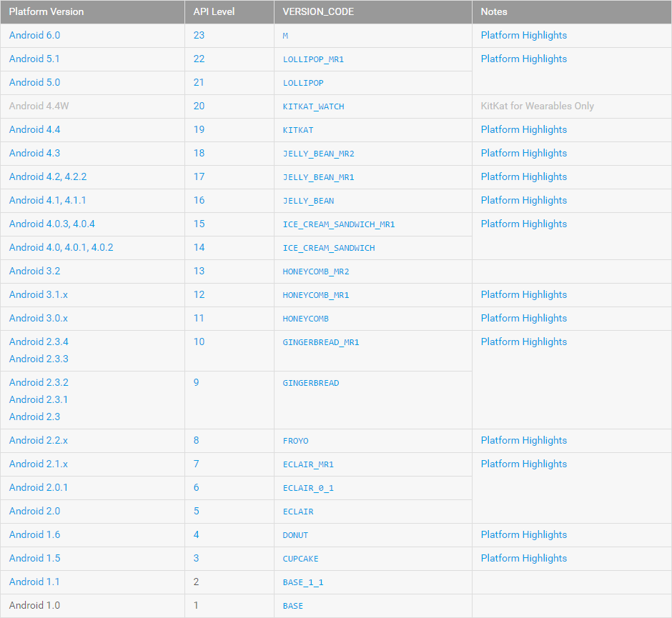Click the Android 4.0, 4.0.1, 4.0.2 link
This screenshot has width=672, height=618.
(61, 247)
